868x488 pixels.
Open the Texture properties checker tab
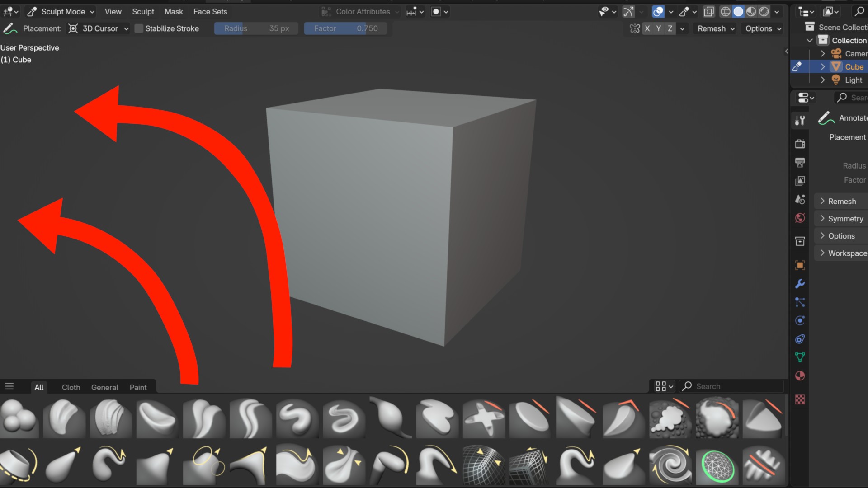point(800,399)
